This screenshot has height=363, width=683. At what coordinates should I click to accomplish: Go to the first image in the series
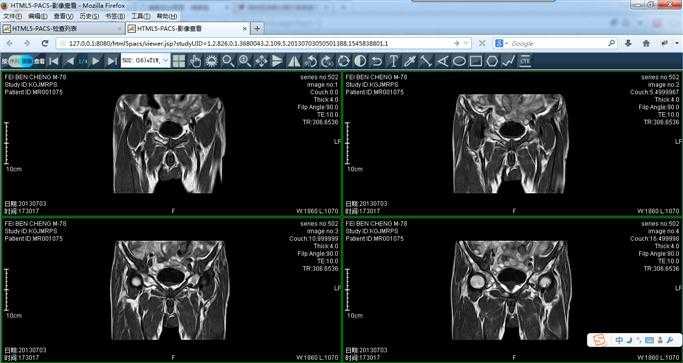tap(54, 61)
